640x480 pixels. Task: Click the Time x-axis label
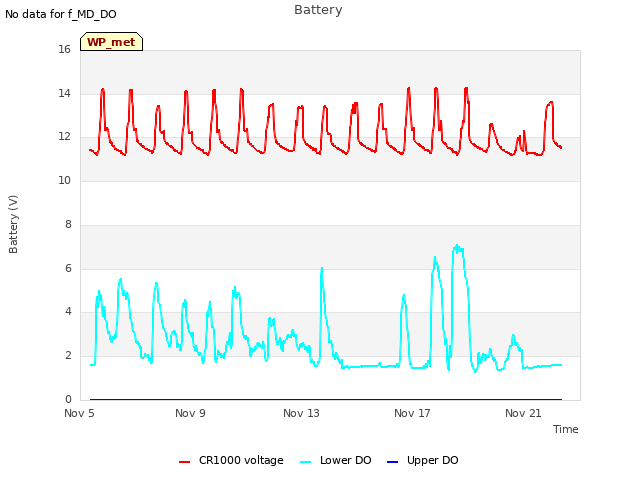566,429
